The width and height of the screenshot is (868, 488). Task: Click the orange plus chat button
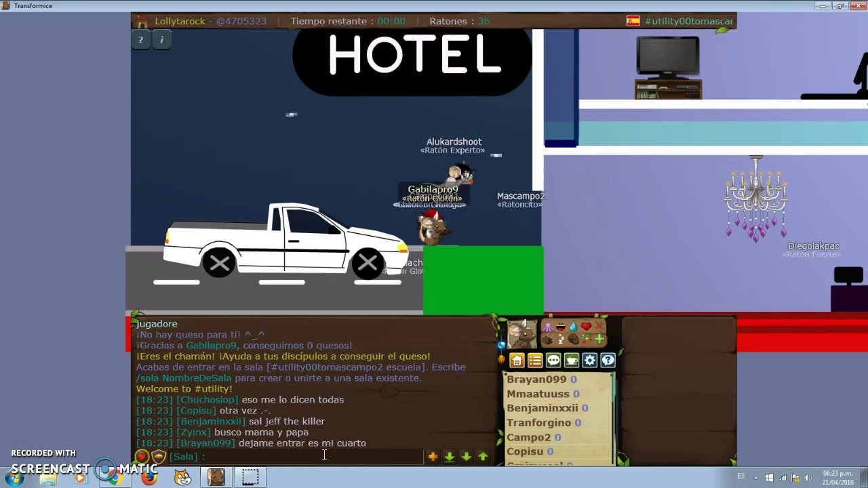pos(433,457)
